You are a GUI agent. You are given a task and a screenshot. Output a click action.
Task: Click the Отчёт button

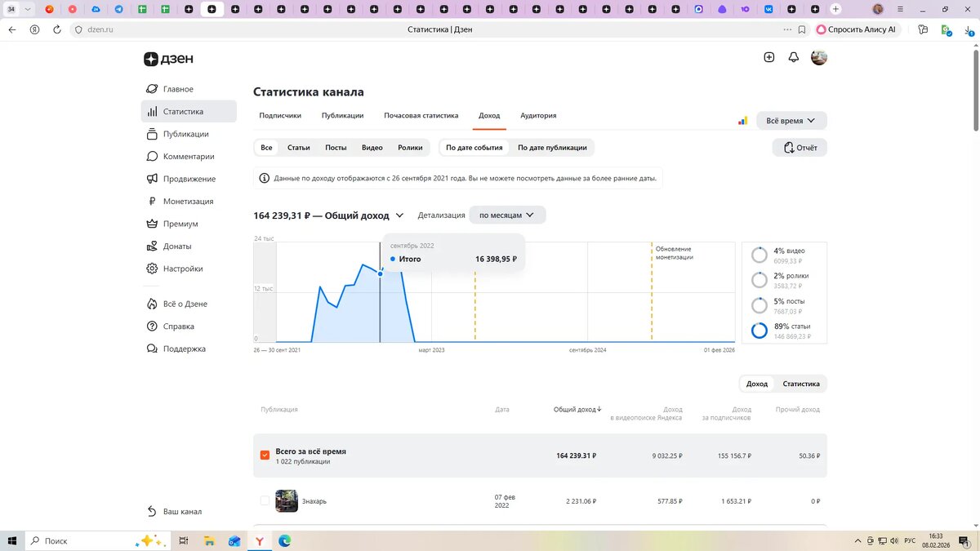tap(799, 147)
